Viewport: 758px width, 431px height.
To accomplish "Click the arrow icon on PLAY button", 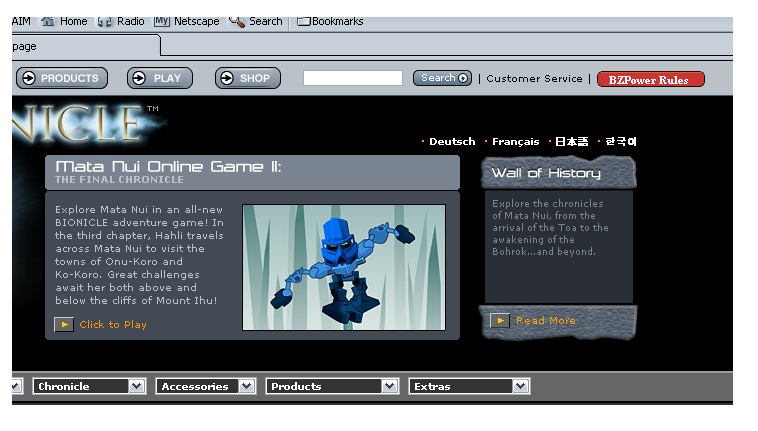I will [x=139, y=78].
